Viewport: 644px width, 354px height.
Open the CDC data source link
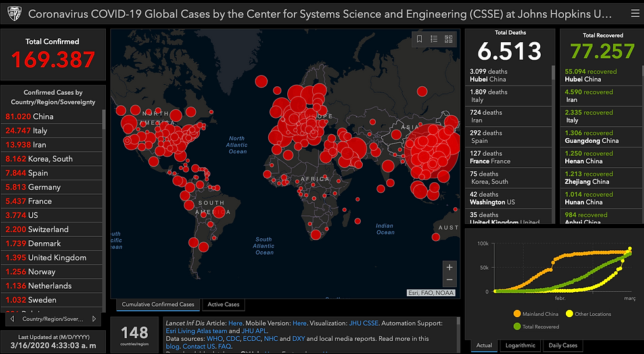pos(233,339)
